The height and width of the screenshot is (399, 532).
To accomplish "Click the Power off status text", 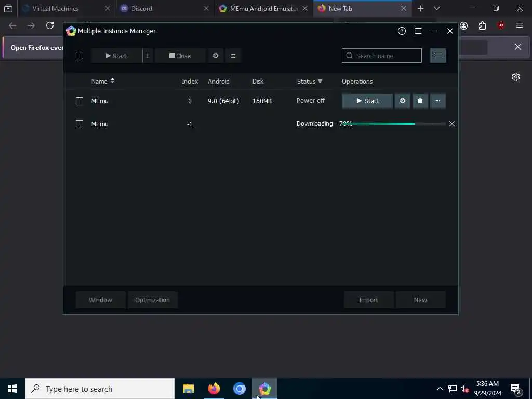I will 311,100.
